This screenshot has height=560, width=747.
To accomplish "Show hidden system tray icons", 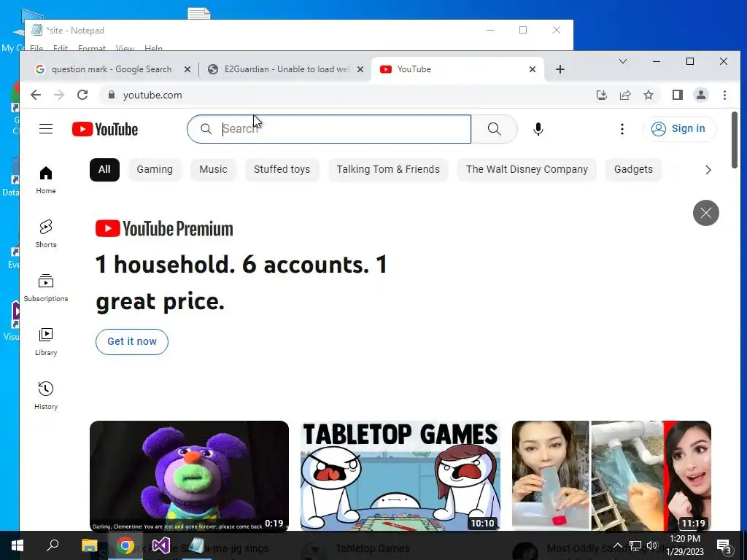I will coord(617,545).
